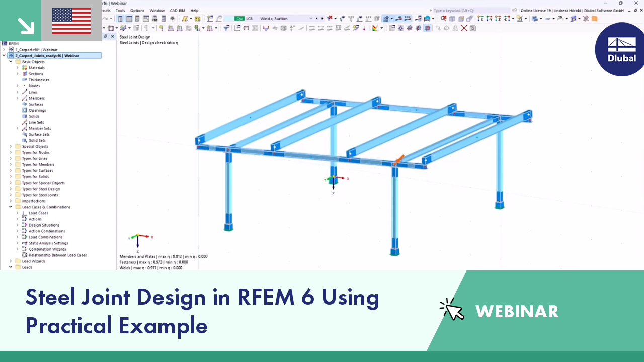Click the Imperfections folder
This screenshot has height=362, width=644.
[x=33, y=201]
